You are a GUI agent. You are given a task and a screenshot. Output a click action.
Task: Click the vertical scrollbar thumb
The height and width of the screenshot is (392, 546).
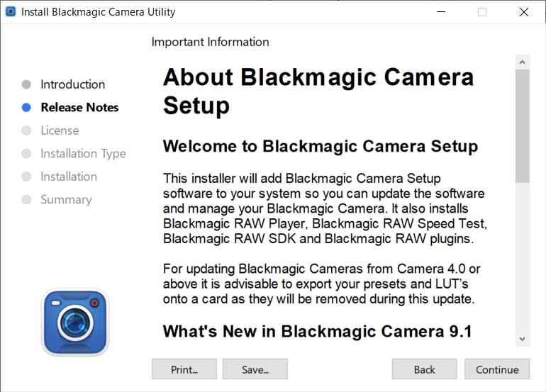pyautogui.click(x=523, y=126)
